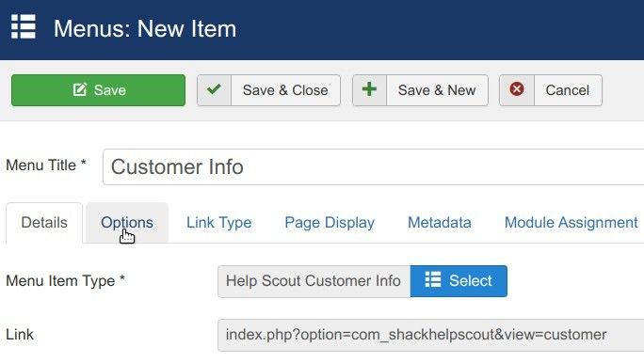Screen dimensions: 644x363
Task: Click the green plus Save & New icon
Action: 369,89
